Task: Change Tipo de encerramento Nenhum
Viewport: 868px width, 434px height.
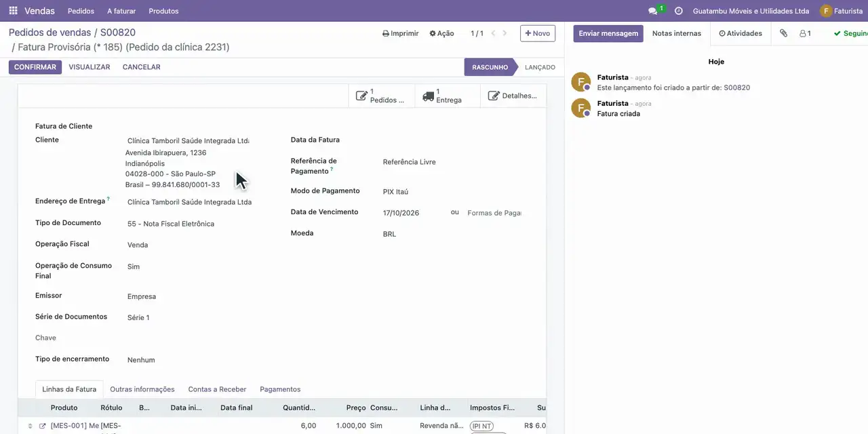Action: (x=189, y=360)
